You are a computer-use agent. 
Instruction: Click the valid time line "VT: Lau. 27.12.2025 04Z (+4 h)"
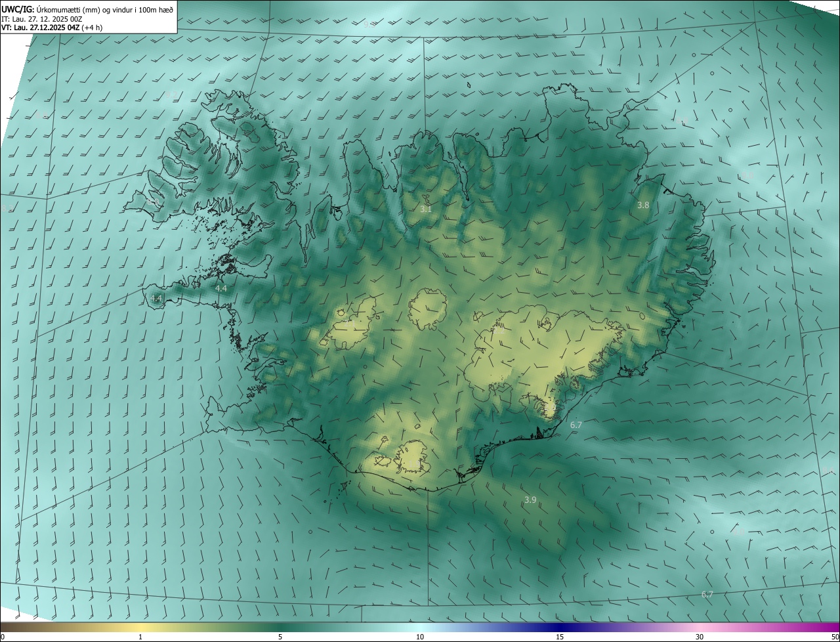(52, 28)
